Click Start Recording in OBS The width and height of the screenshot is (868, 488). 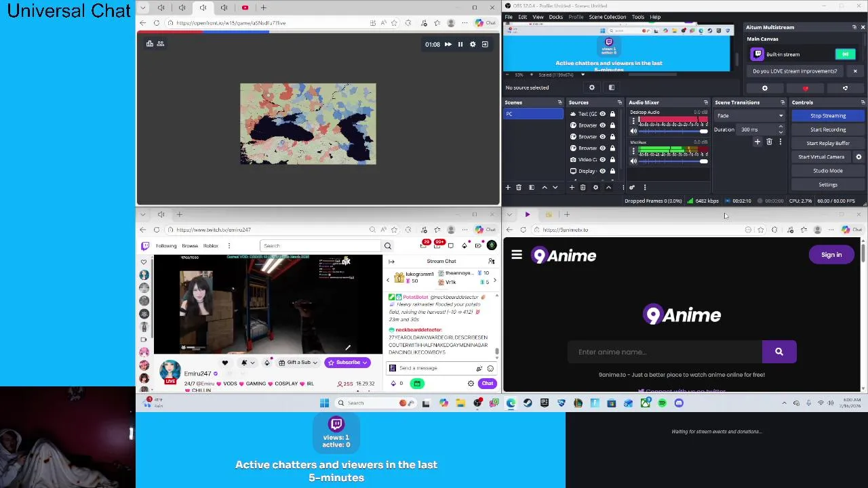pyautogui.click(x=828, y=129)
